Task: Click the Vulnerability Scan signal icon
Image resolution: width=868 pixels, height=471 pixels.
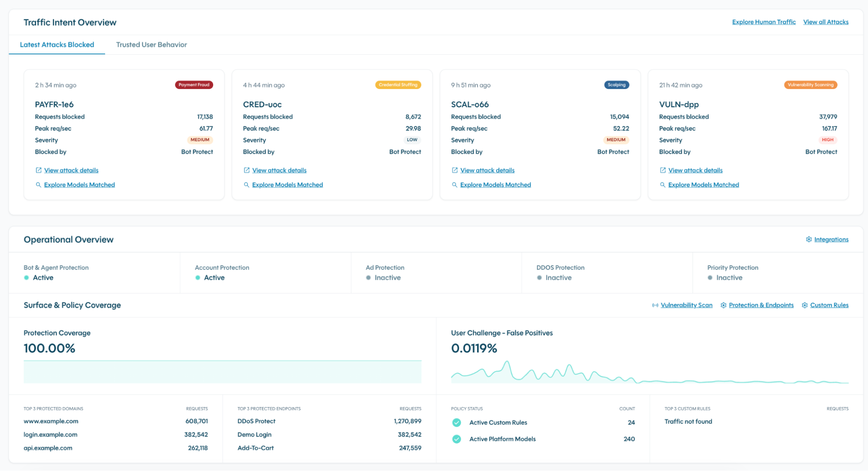Action: click(655, 305)
